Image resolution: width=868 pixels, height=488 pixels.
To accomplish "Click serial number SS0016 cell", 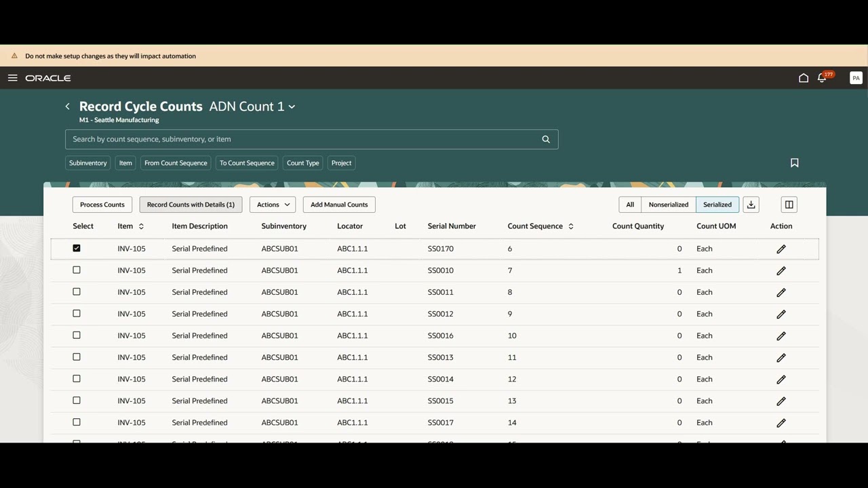I will (441, 335).
